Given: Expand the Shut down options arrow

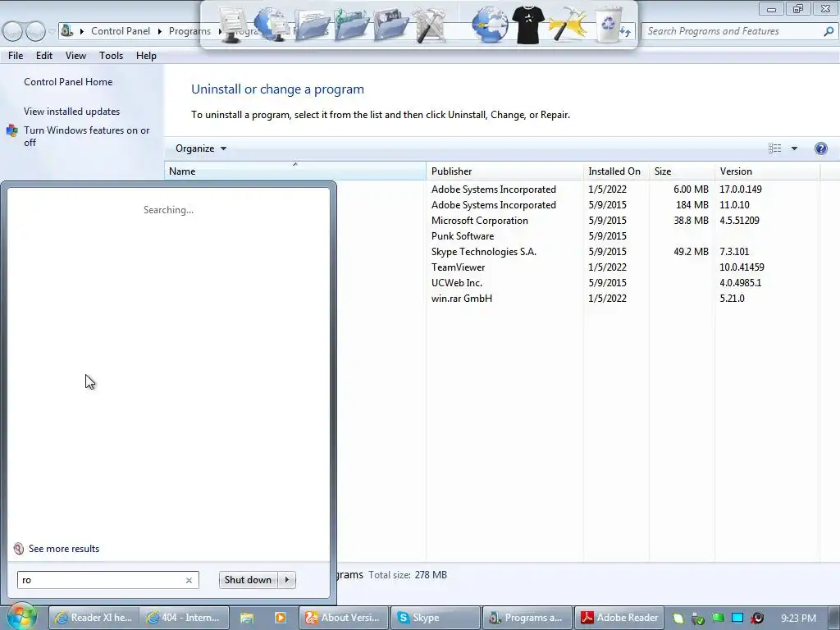Looking at the screenshot, I should pyautogui.click(x=287, y=580).
